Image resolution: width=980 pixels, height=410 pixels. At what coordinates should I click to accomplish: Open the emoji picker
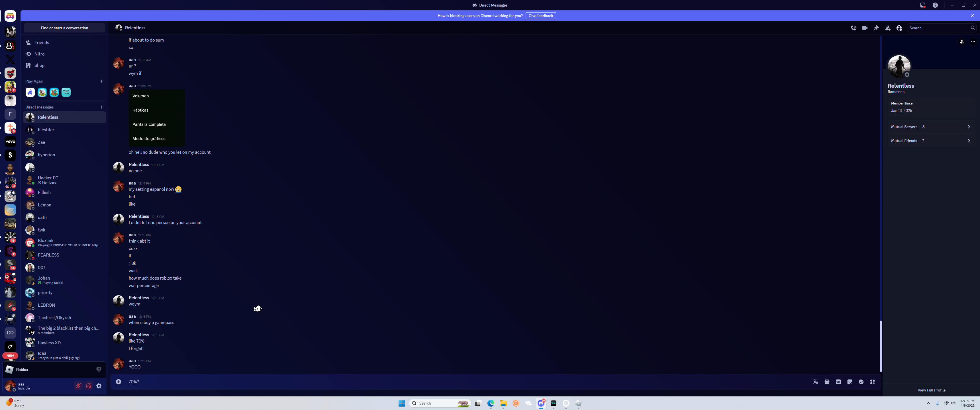coord(861,382)
